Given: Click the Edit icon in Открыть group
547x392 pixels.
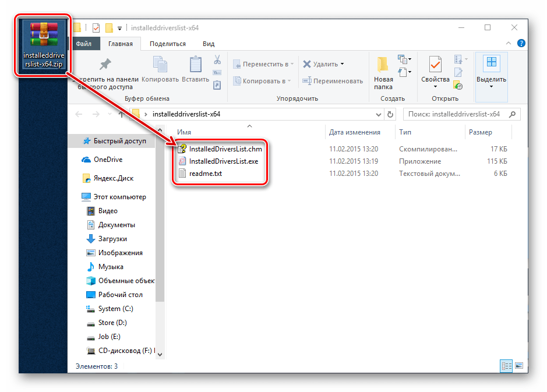Looking at the screenshot, I should pos(458,72).
